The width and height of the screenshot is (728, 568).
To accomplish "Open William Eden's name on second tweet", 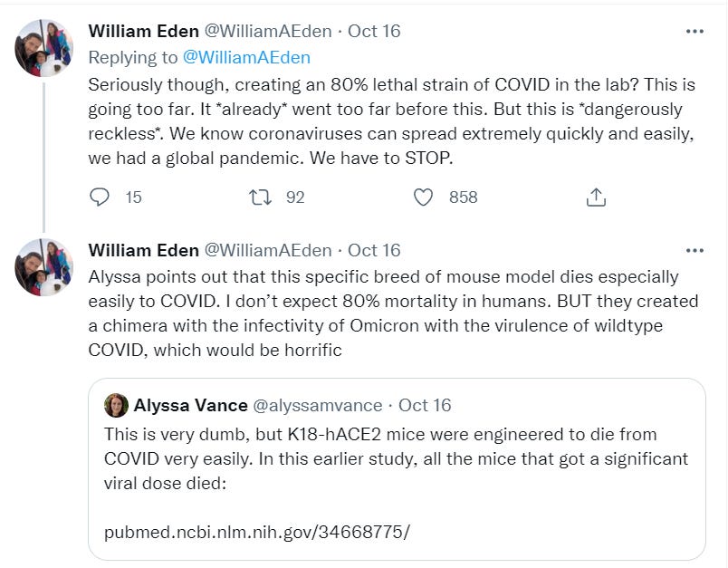I will [x=143, y=250].
